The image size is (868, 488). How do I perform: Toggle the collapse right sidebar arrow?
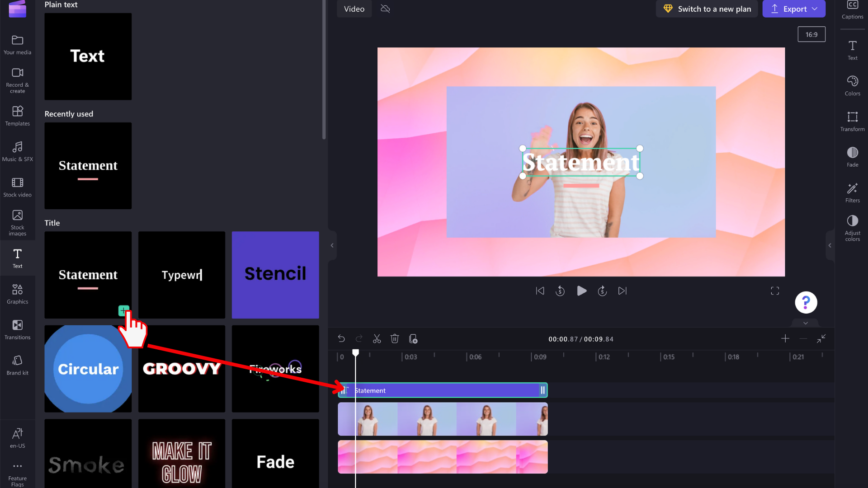tap(830, 245)
